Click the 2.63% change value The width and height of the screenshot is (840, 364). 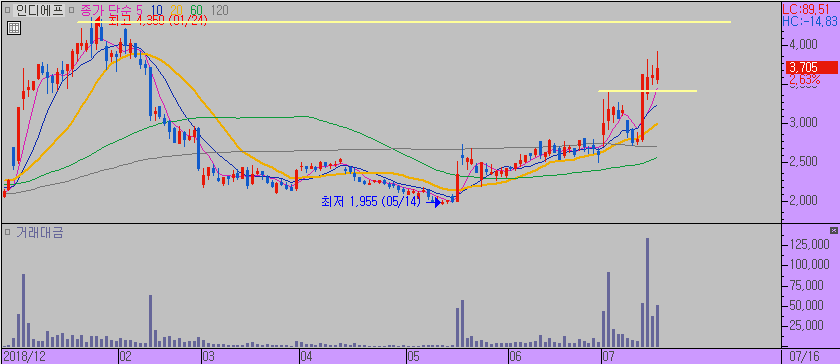click(x=805, y=80)
